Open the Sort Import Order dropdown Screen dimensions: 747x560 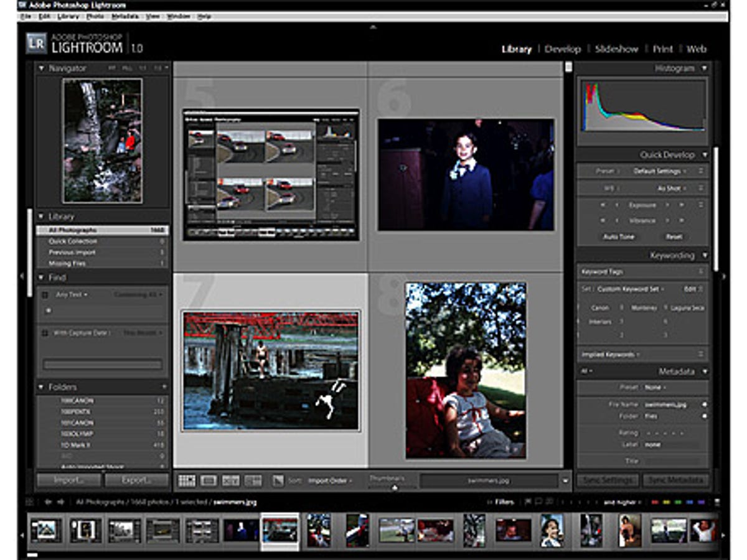pyautogui.click(x=329, y=481)
